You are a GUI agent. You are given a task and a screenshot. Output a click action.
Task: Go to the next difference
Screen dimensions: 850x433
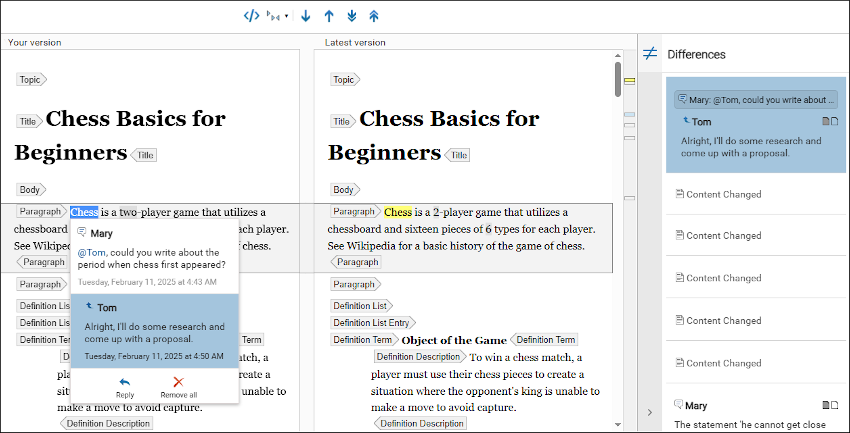(x=305, y=16)
